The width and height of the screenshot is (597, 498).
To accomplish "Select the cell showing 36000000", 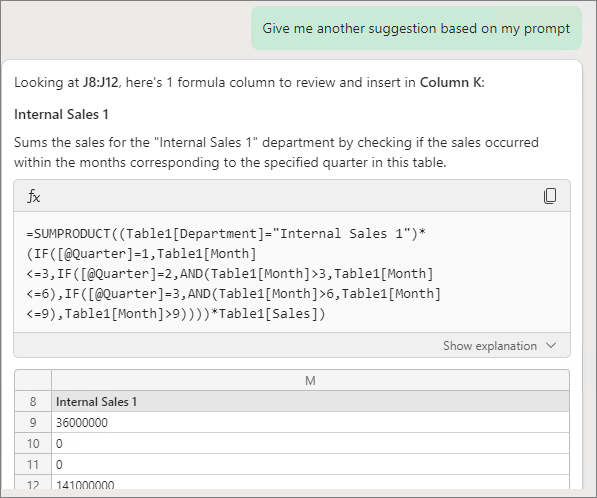I will (x=310, y=422).
